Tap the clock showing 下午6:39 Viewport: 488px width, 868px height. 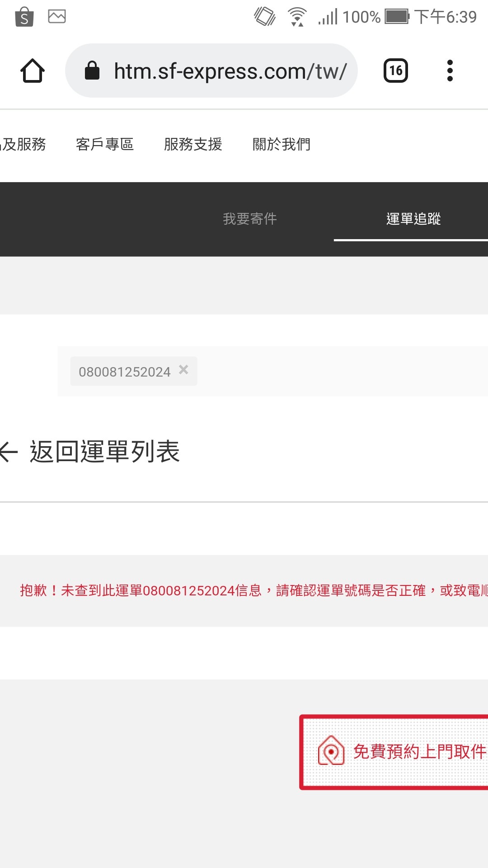point(446,17)
